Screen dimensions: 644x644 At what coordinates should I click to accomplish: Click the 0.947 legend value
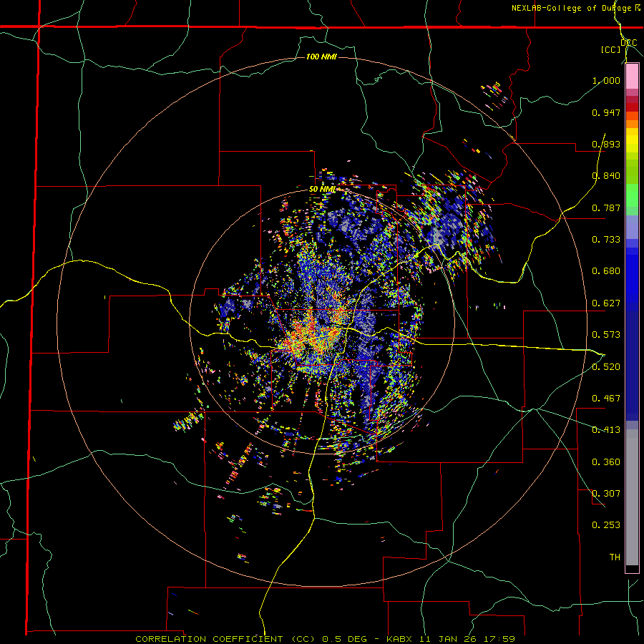pyautogui.click(x=606, y=112)
